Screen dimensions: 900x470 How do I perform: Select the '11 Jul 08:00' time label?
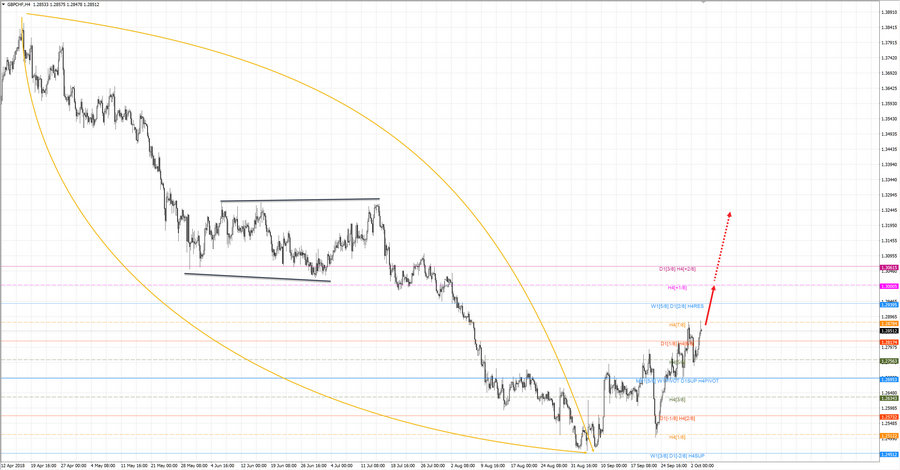(x=374, y=466)
